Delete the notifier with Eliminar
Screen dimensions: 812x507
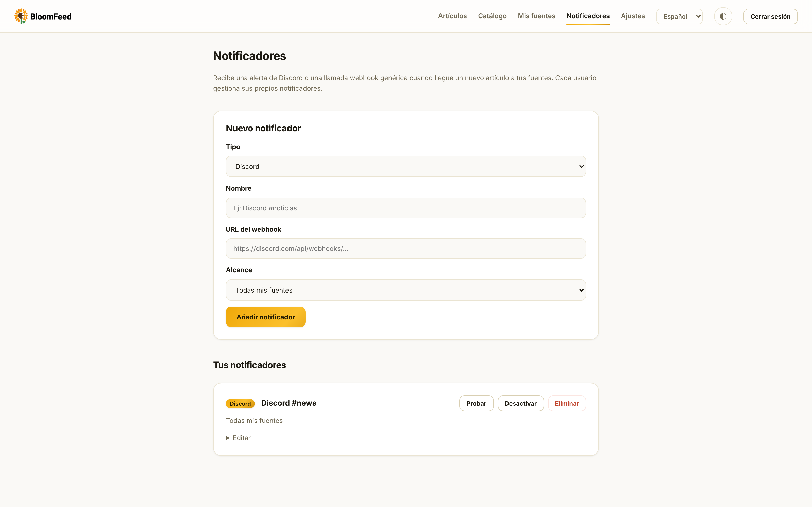click(567, 403)
